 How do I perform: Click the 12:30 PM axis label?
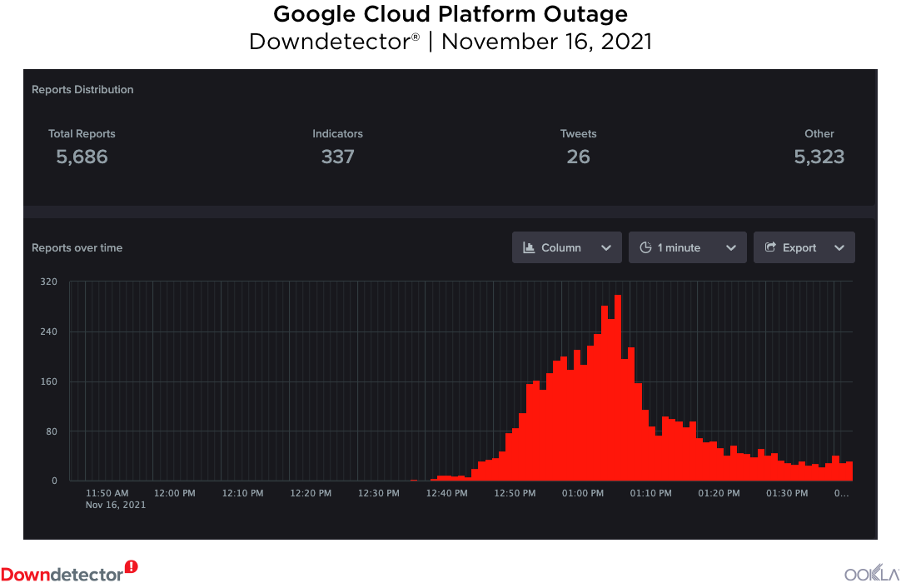tap(379, 493)
